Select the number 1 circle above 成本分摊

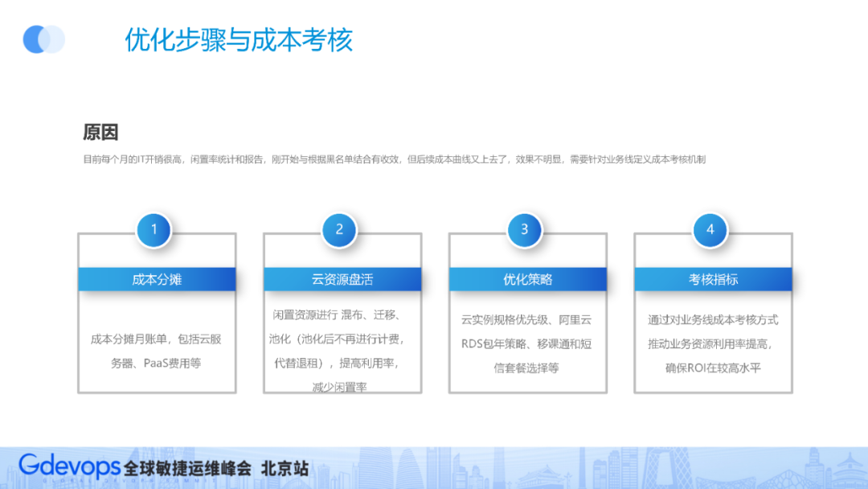tap(154, 229)
